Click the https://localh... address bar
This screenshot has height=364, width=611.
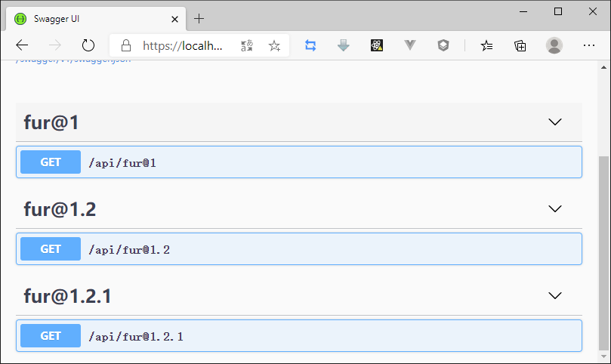pos(183,45)
